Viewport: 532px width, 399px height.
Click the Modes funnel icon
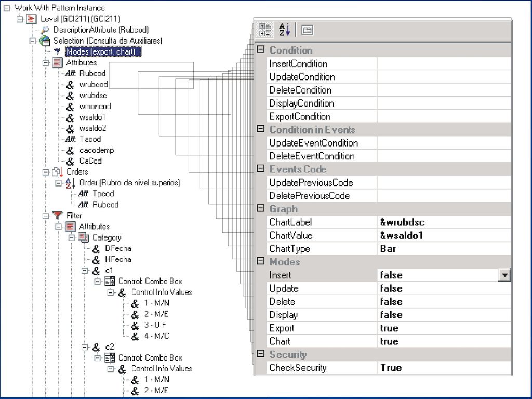click(57, 51)
